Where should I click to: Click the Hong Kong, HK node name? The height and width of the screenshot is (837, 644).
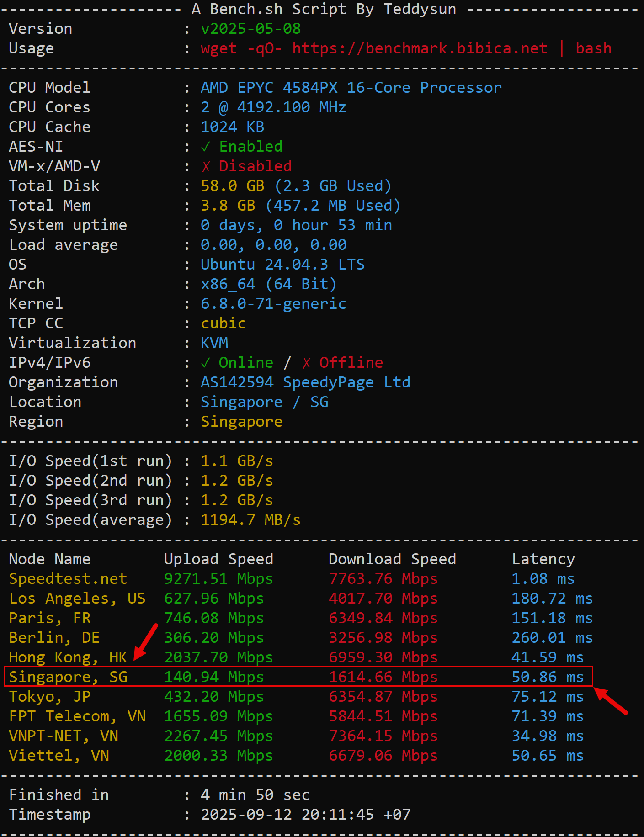pos(68,657)
